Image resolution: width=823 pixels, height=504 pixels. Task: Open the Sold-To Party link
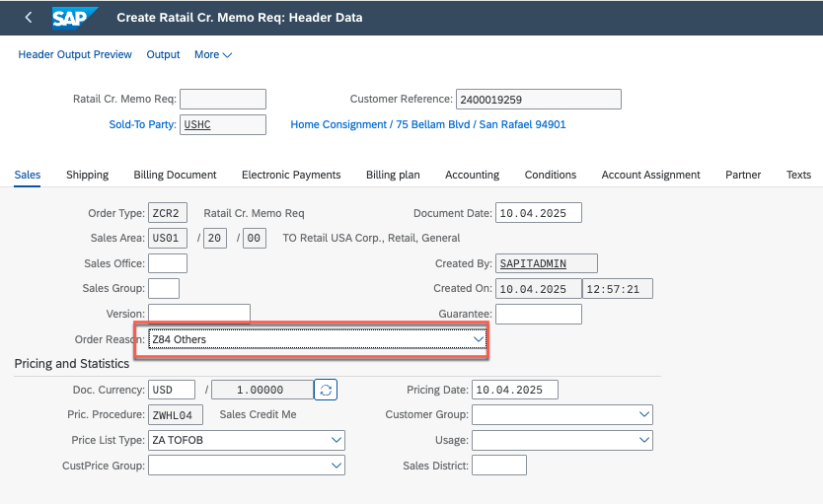pyautogui.click(x=142, y=125)
